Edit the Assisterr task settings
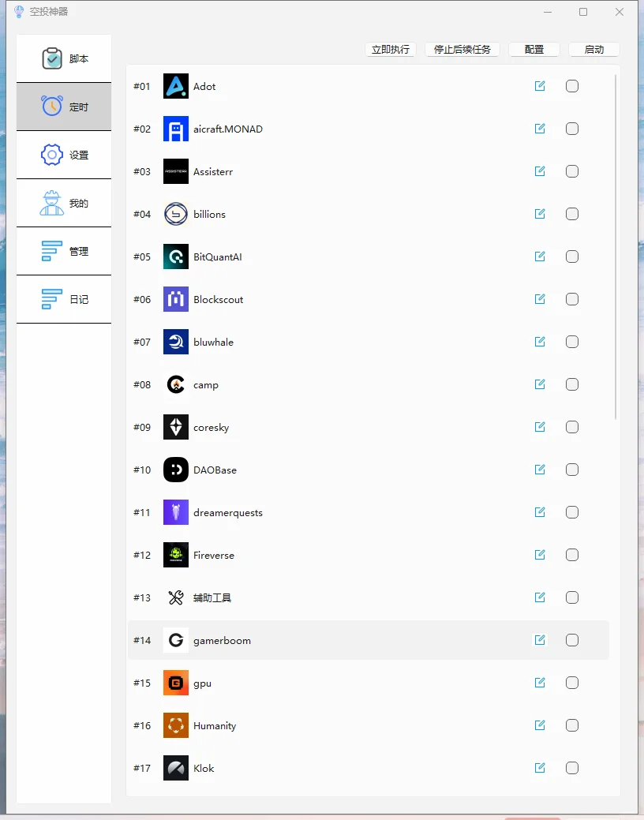644x820 pixels. 540,171
